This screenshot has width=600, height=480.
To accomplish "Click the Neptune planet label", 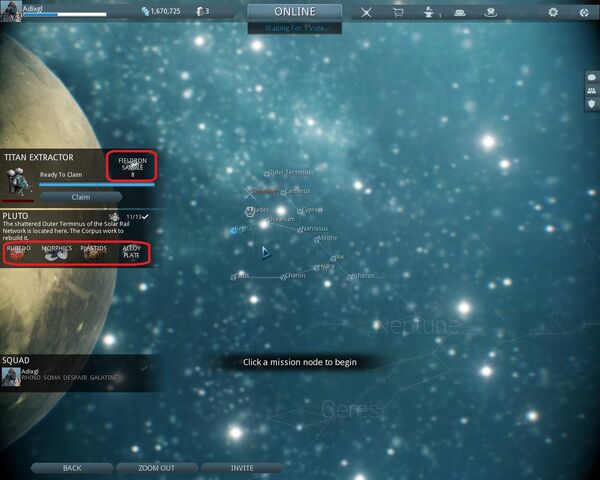I will (418, 326).
